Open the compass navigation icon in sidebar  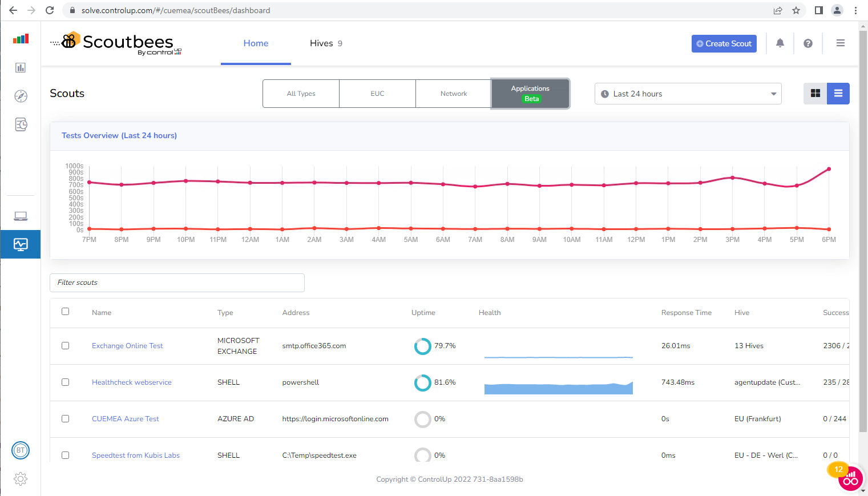[21, 96]
